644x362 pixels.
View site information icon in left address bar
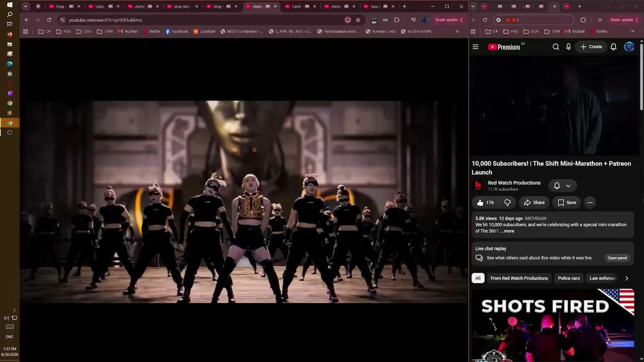coord(62,20)
